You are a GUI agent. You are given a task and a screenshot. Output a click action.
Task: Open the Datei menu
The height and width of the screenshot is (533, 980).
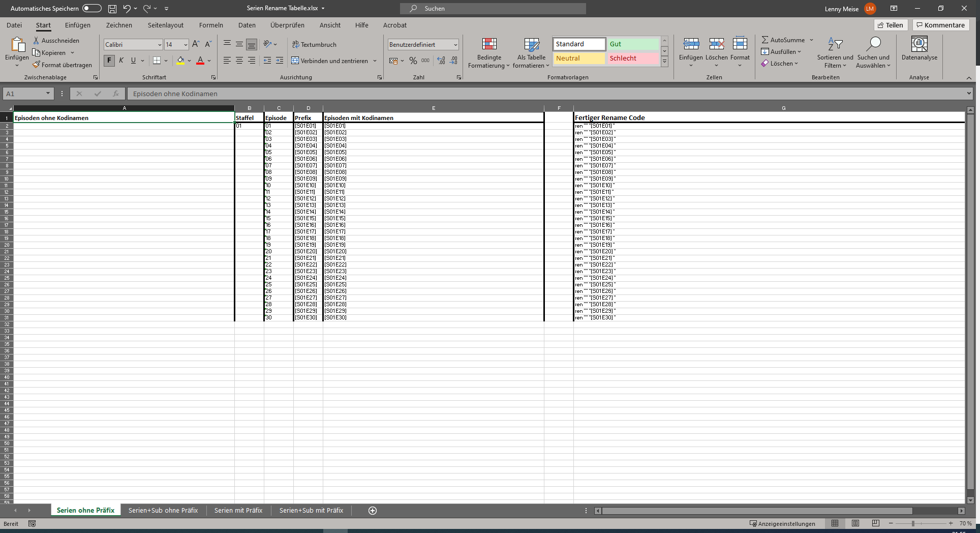pos(14,25)
